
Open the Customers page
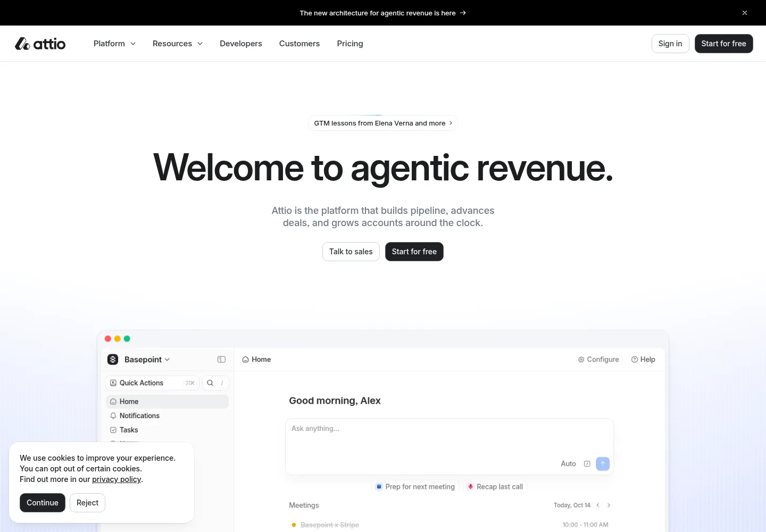299,44
